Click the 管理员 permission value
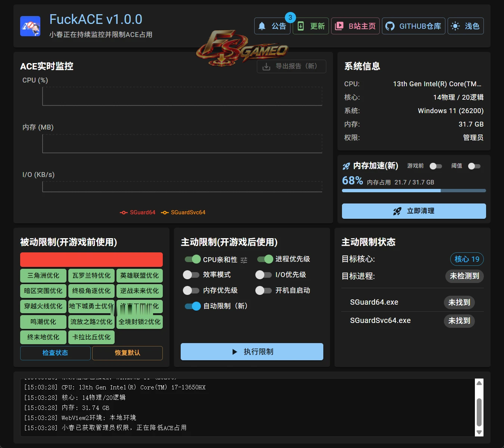Viewport: 504px width, 448px height. tap(473, 138)
